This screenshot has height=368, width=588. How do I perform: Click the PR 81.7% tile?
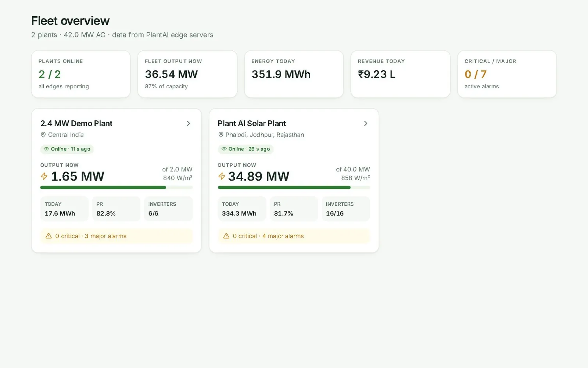[294, 209]
